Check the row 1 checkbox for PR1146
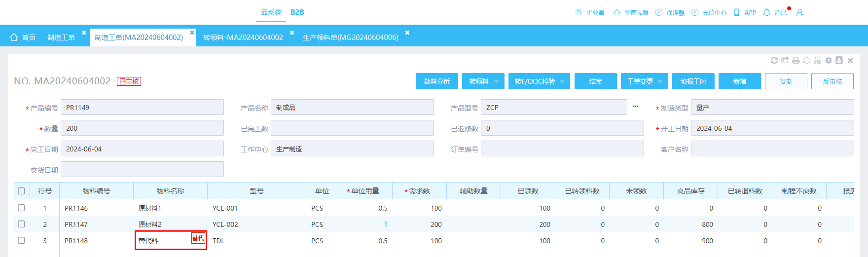 click(x=21, y=208)
